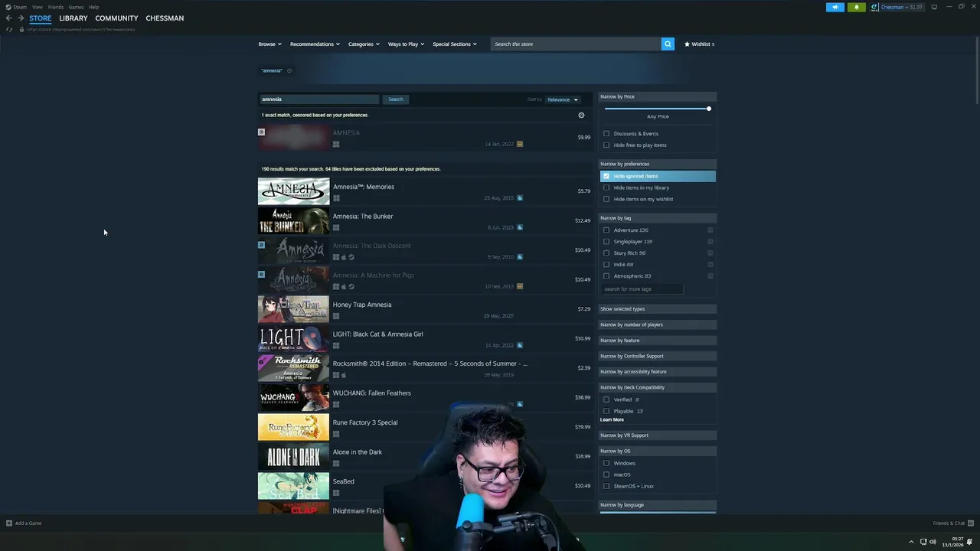980x551 pixels.
Task: Go forward with the navigation arrow
Action: pos(21,18)
